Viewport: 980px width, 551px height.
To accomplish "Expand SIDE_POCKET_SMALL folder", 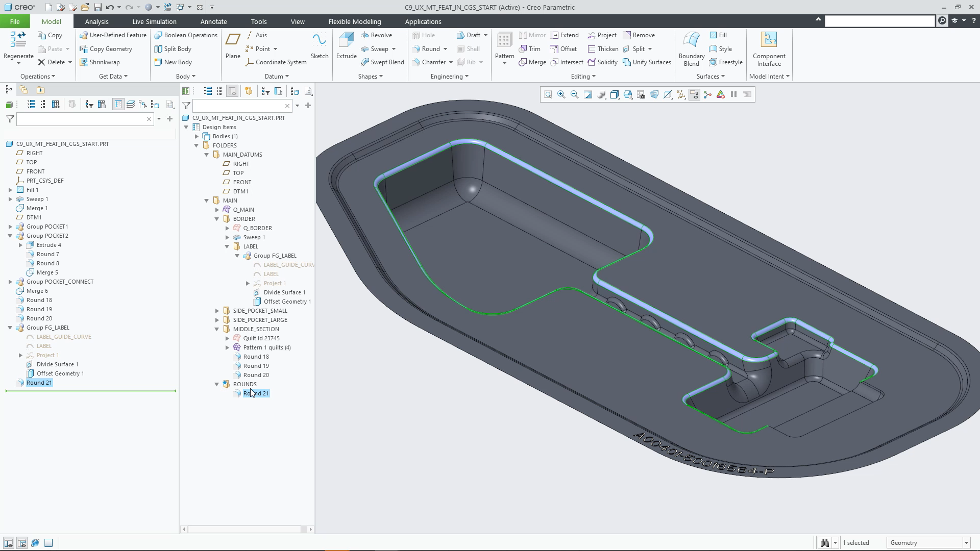I will point(217,311).
